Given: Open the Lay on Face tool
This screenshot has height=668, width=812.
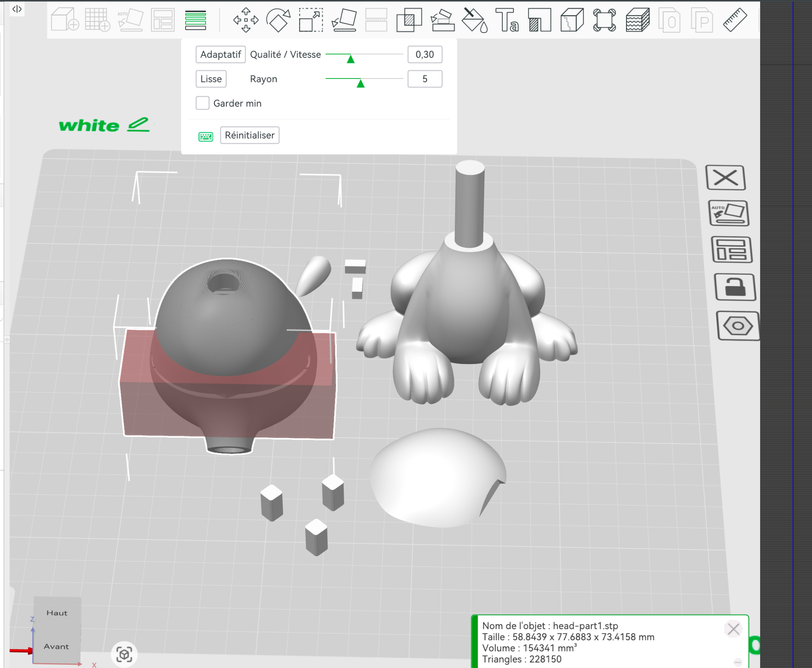Looking at the screenshot, I should coord(343,20).
